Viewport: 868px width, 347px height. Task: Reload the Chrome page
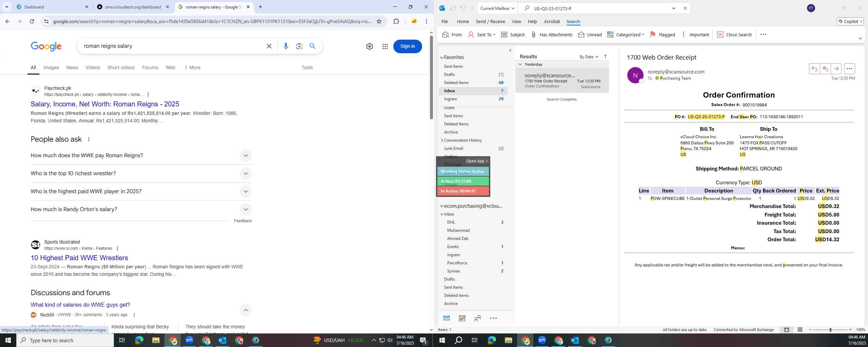point(32,21)
